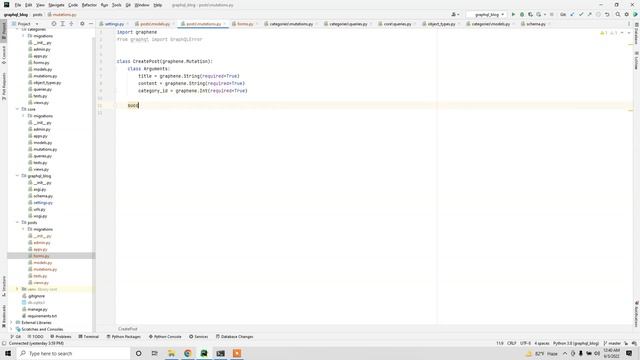Collapse the graphql_blog folder in the tree

pyautogui.click(x=18, y=176)
